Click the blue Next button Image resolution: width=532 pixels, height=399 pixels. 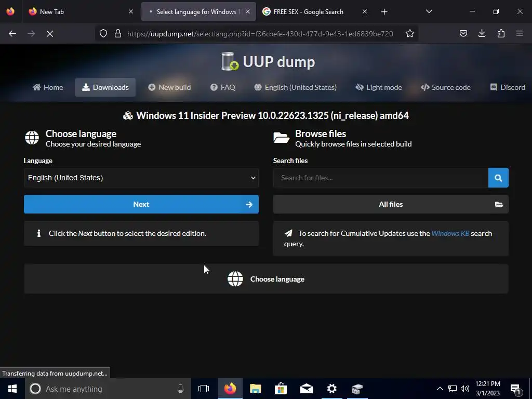(x=141, y=204)
